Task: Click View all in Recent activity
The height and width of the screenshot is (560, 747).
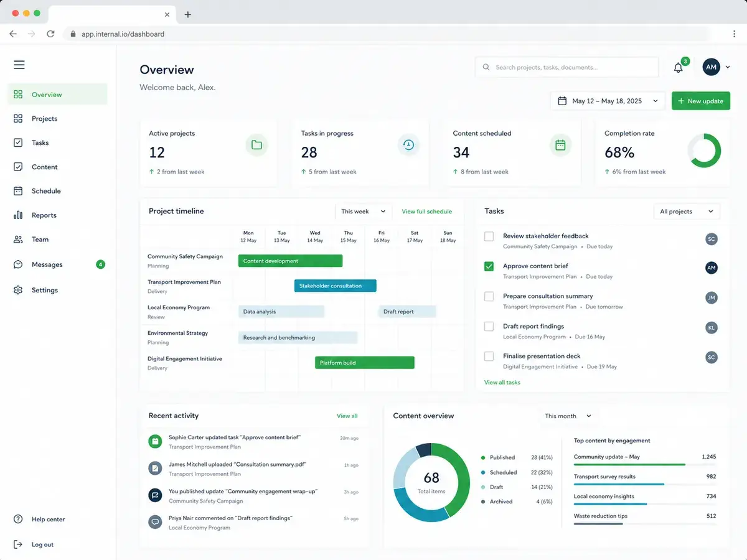Action: [x=347, y=416]
